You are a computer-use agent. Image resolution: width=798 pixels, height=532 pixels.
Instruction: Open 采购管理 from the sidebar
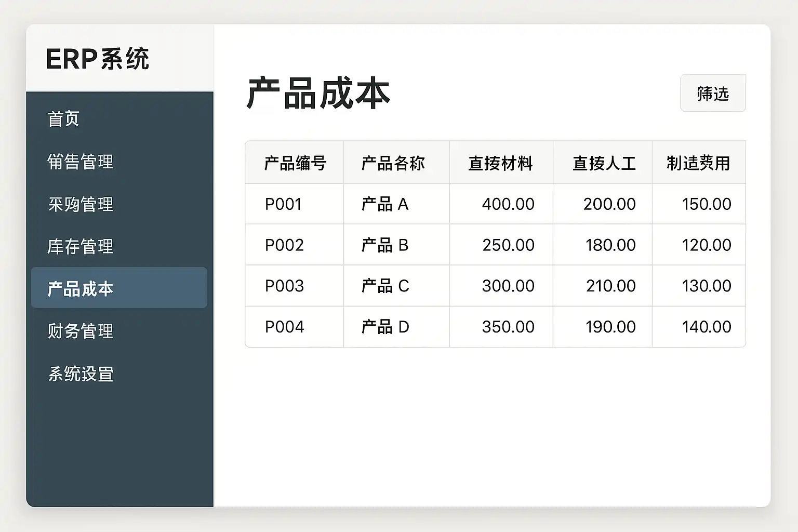click(x=81, y=204)
